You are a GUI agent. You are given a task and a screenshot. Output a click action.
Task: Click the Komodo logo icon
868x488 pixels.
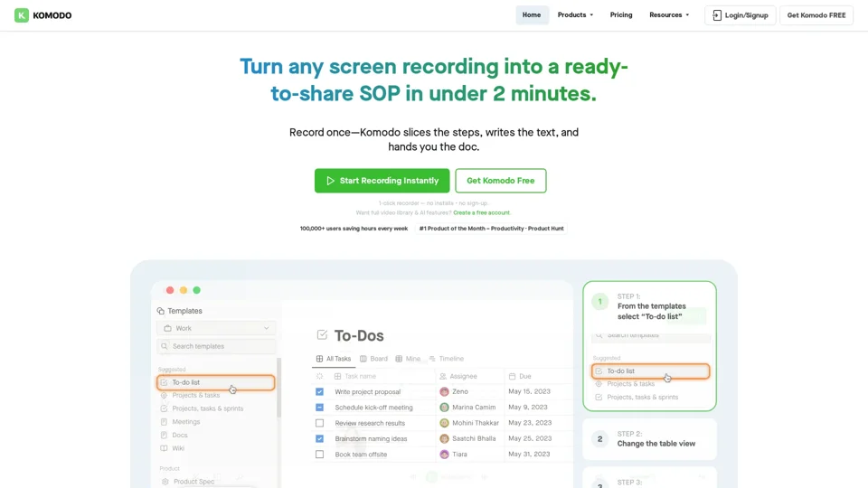(22, 15)
